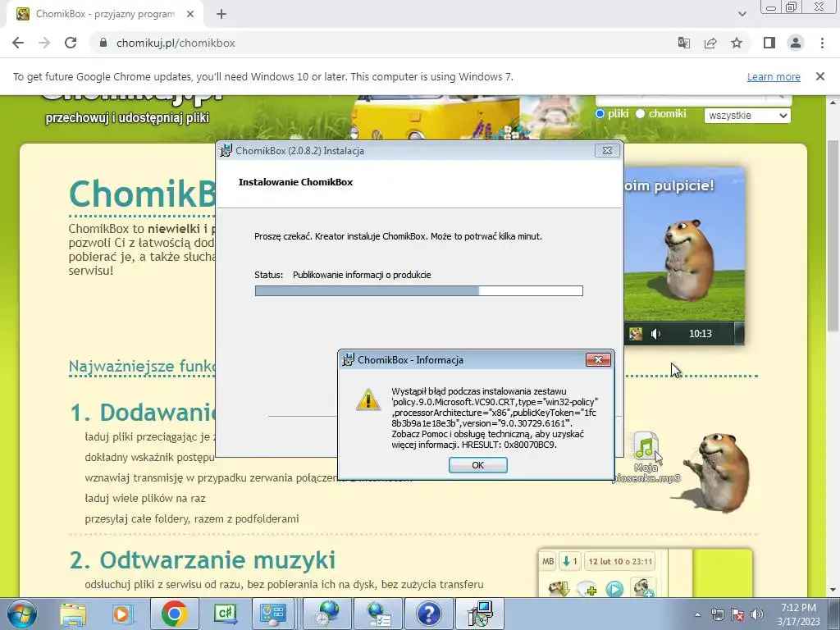
Task: Click the installer progress bar
Action: tap(419, 290)
